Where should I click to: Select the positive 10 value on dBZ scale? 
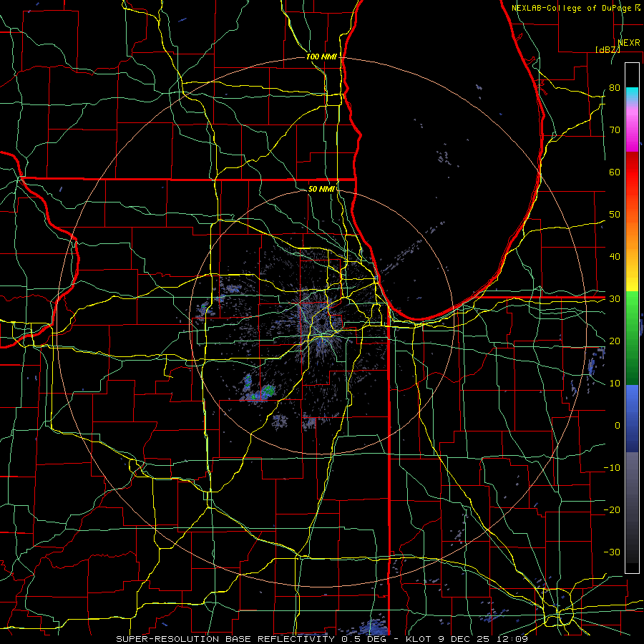pyautogui.click(x=615, y=384)
